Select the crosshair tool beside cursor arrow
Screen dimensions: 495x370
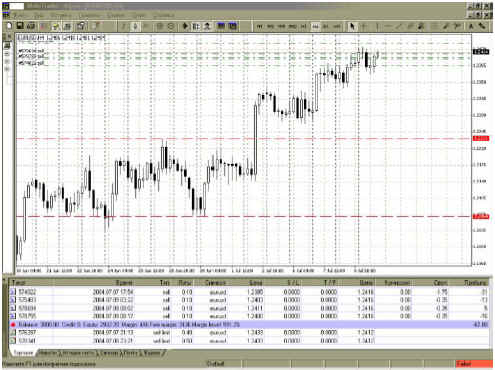point(364,26)
